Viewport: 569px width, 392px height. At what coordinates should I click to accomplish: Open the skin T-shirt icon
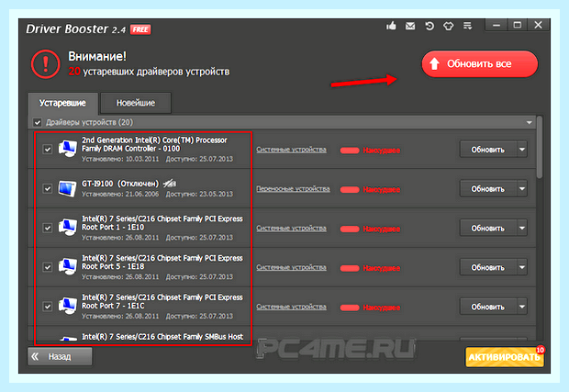tap(449, 26)
